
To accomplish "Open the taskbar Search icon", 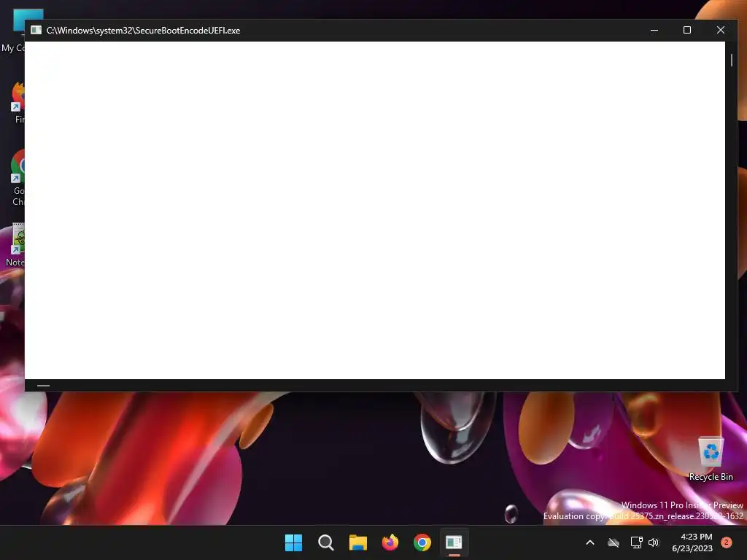I will [x=326, y=542].
